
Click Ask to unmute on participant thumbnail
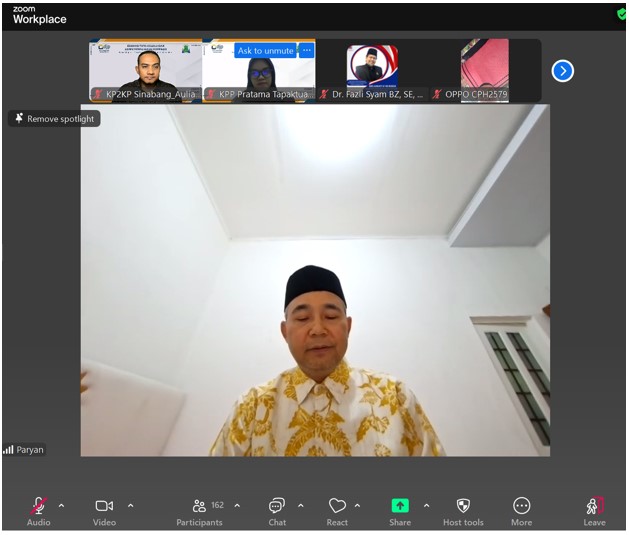tap(265, 51)
